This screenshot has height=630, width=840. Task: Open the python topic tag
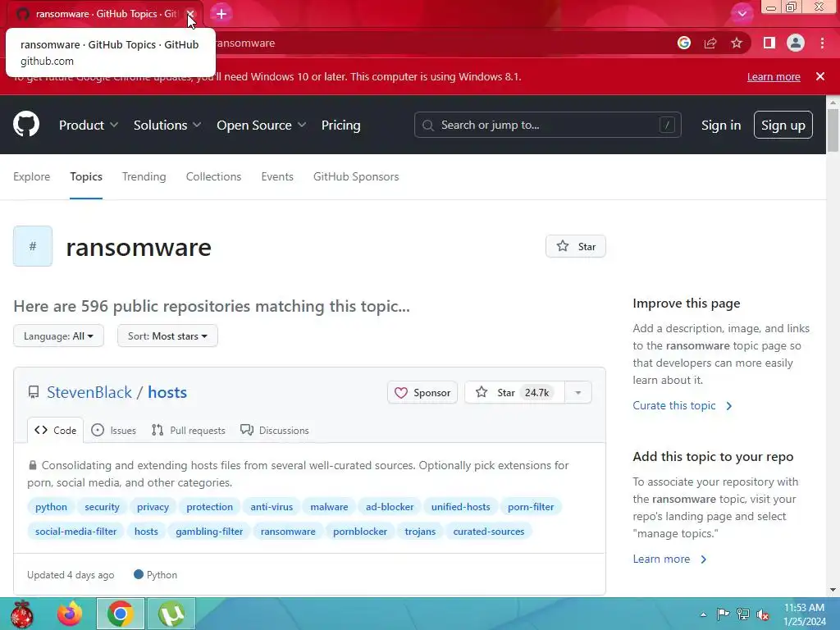pos(52,507)
